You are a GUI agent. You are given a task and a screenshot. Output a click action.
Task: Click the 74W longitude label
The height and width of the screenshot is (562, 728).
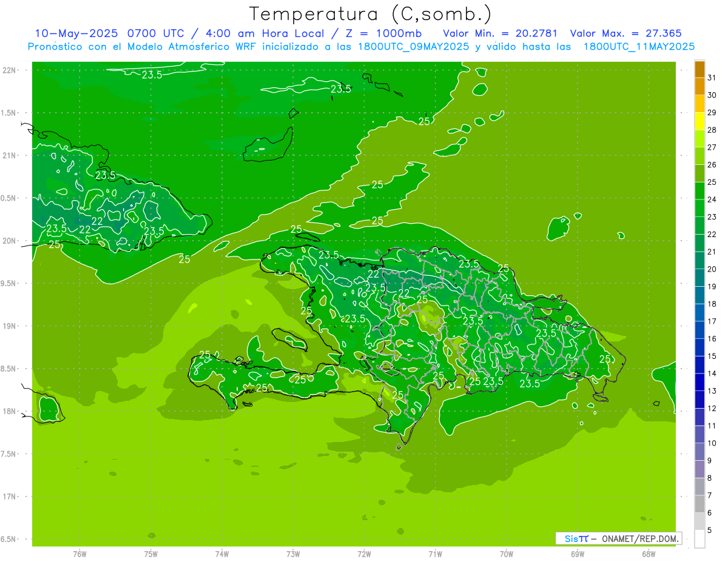[221, 554]
